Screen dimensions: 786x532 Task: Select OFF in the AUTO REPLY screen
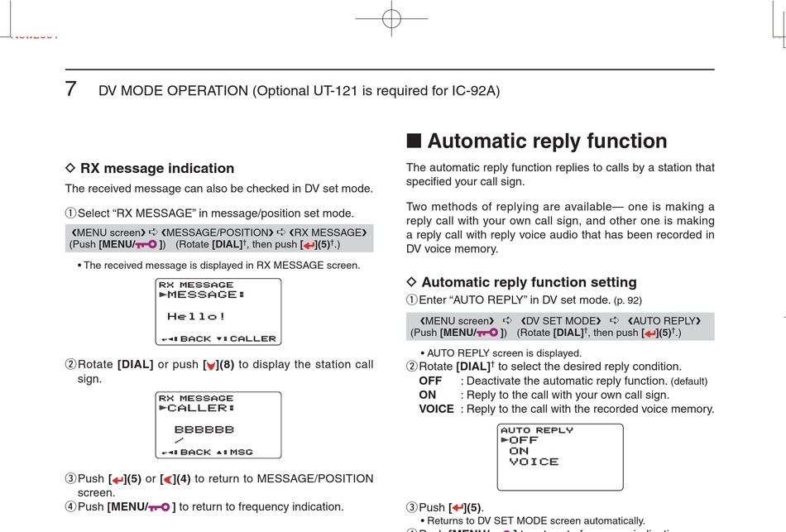pos(524,440)
